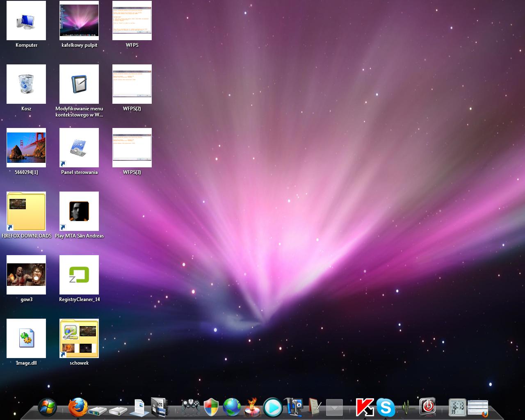Open the system tools hammer icon
This screenshot has height=420, width=525.
pos(293,407)
